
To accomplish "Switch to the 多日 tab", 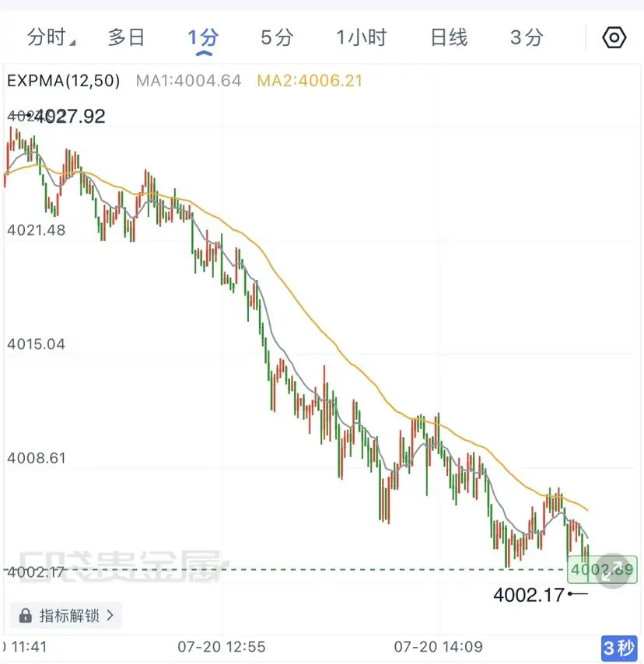I will point(126,37).
